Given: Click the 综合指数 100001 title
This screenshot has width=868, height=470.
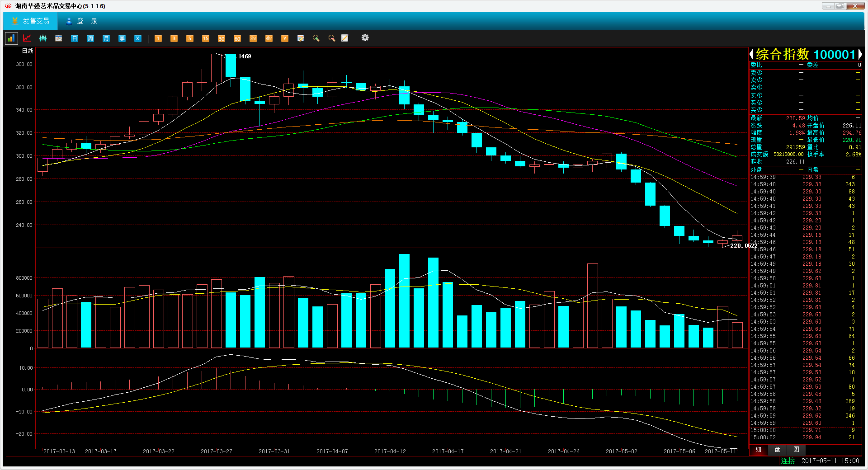Looking at the screenshot, I should pyautogui.click(x=806, y=55).
